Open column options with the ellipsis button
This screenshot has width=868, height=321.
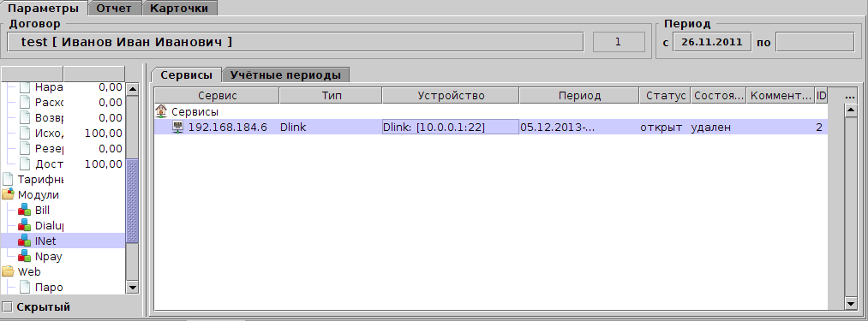pyautogui.click(x=850, y=96)
